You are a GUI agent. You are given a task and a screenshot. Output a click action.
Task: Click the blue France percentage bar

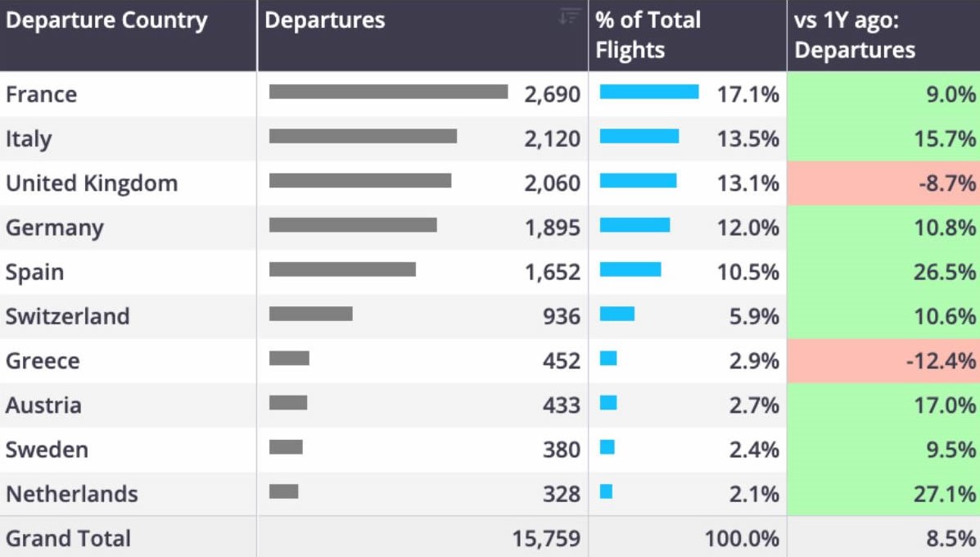(649, 92)
